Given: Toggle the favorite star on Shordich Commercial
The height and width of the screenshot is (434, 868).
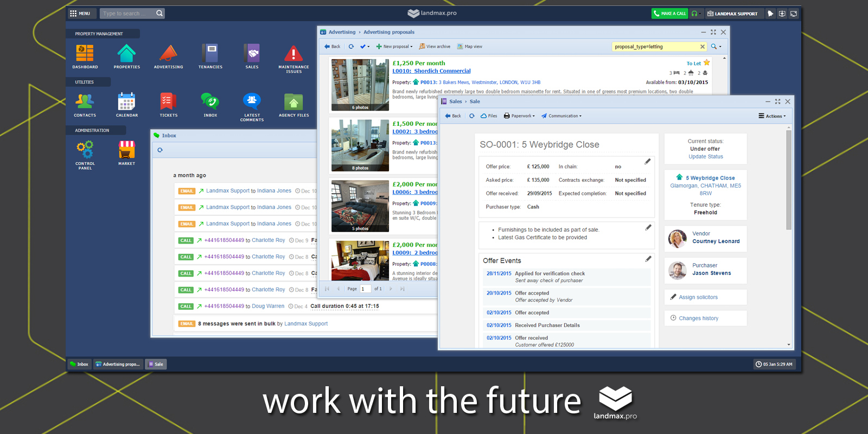Looking at the screenshot, I should 707,63.
